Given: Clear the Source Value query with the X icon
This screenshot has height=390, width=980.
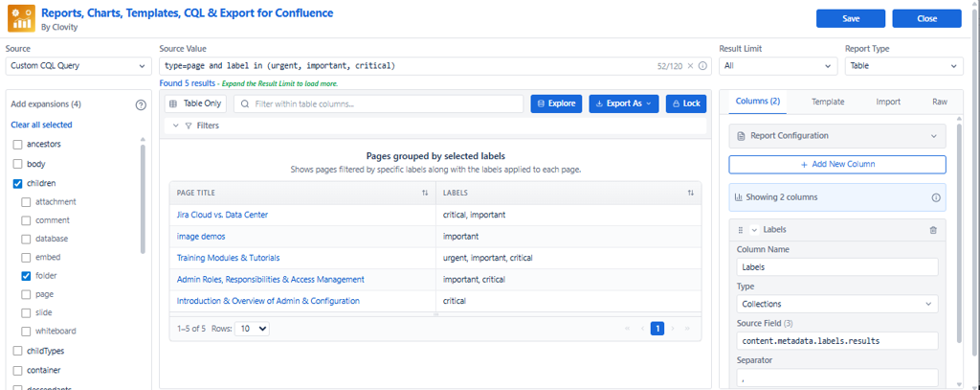Looking at the screenshot, I should (690, 66).
